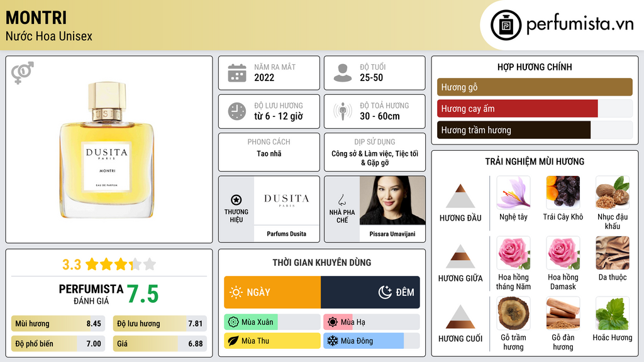
Task: Click the leaf icon for Mùa Thu
Action: 233,341
